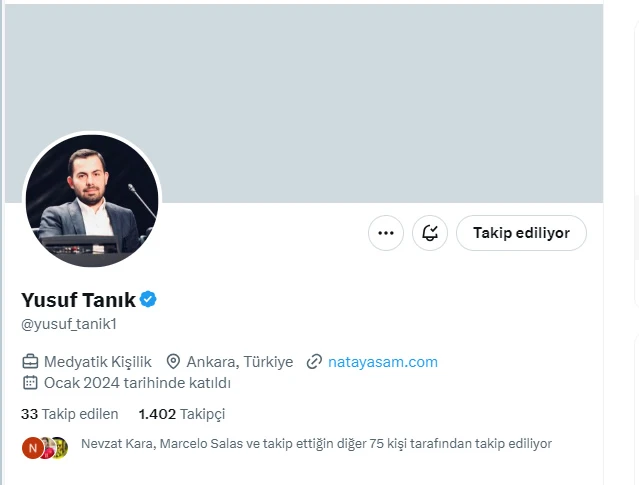Open the three-dot more options menu
The height and width of the screenshot is (485, 639).
pyautogui.click(x=386, y=233)
